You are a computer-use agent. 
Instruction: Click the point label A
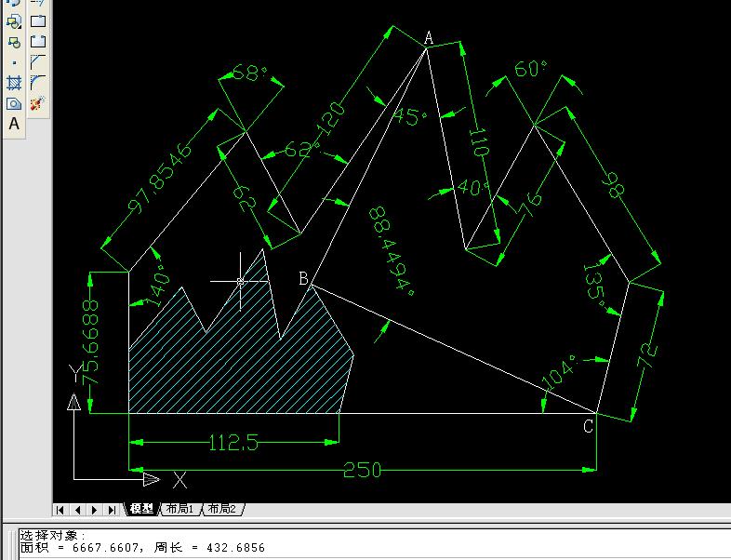429,38
